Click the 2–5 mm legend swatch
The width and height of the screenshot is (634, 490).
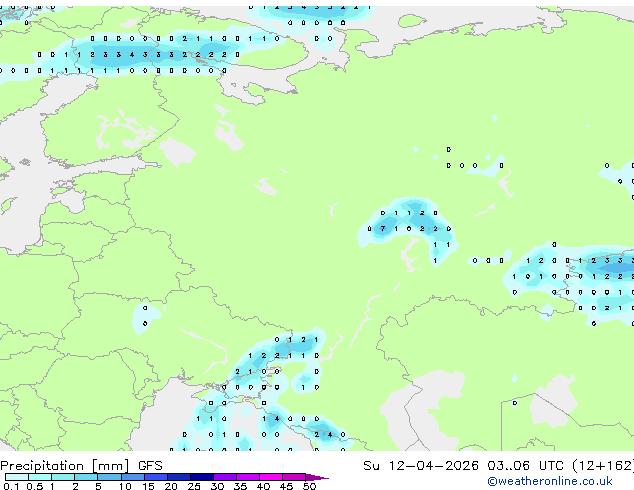pos(86,477)
